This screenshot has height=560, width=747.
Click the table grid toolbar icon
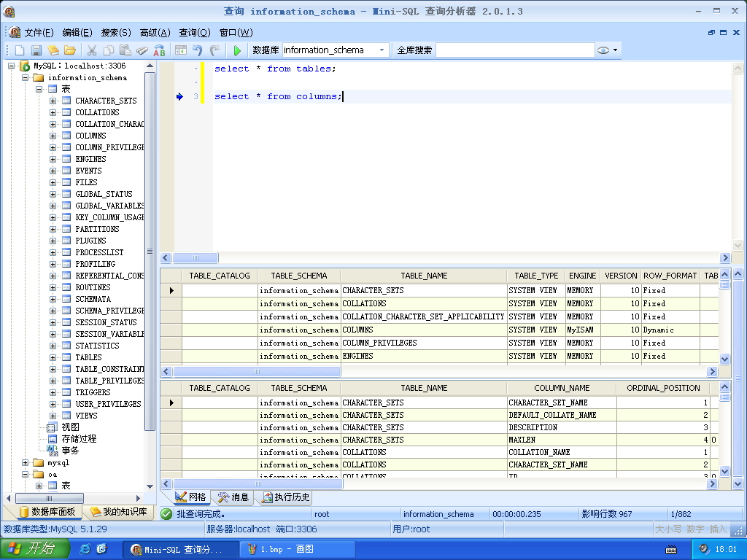click(x=181, y=50)
